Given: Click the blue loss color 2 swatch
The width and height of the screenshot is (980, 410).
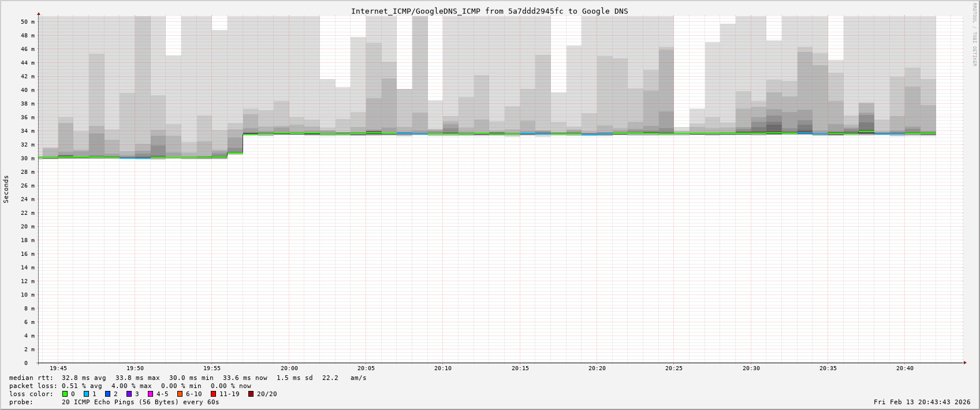Looking at the screenshot, I should (107, 394).
